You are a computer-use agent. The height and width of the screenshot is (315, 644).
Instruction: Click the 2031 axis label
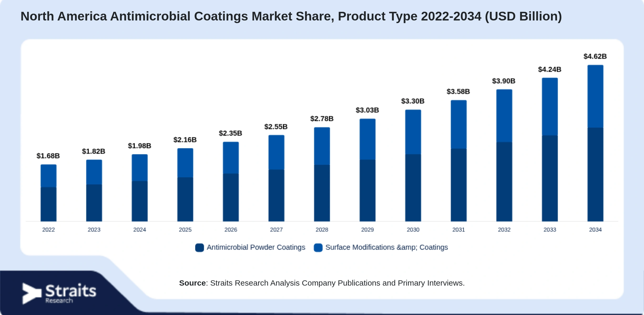(x=459, y=230)
